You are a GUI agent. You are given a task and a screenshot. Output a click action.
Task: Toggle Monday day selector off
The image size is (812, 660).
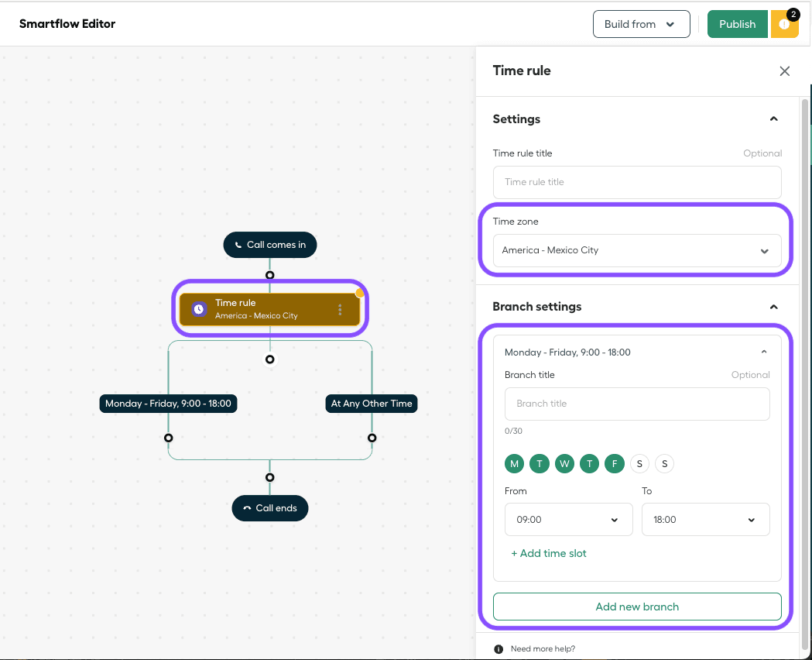(x=514, y=464)
